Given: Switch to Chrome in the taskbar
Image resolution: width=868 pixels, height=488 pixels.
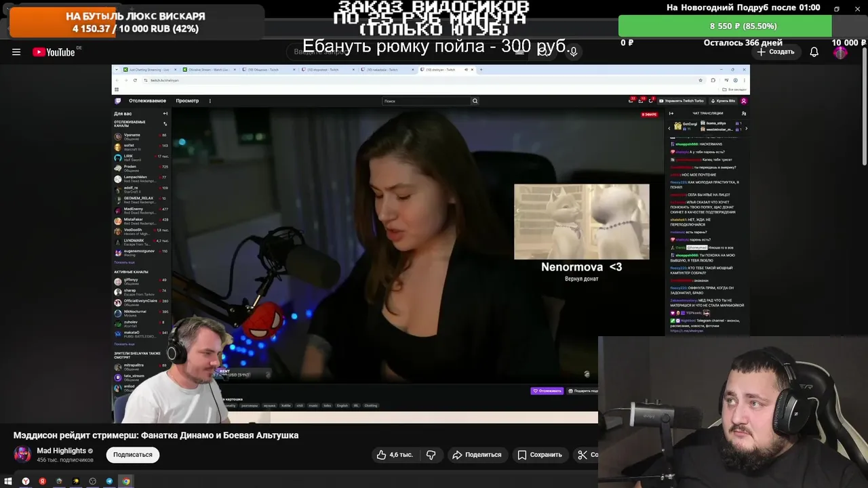Looking at the screenshot, I should click(x=126, y=481).
